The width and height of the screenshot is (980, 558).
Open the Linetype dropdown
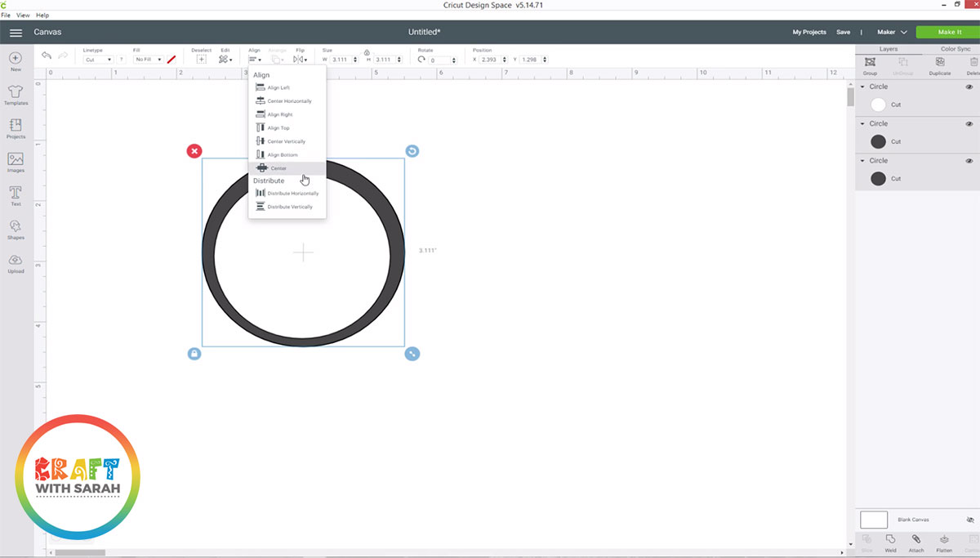point(98,60)
